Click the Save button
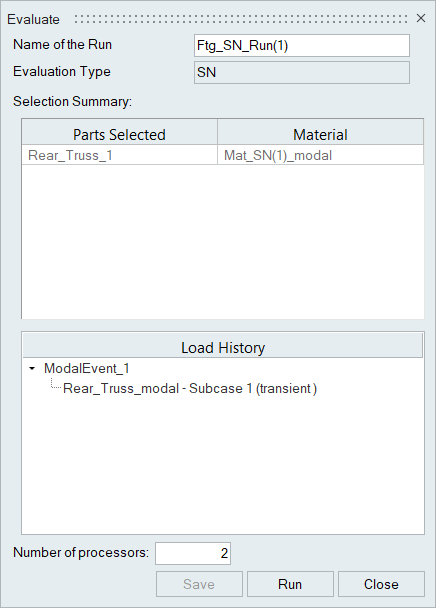This screenshot has height=608, width=436. pos(199,584)
